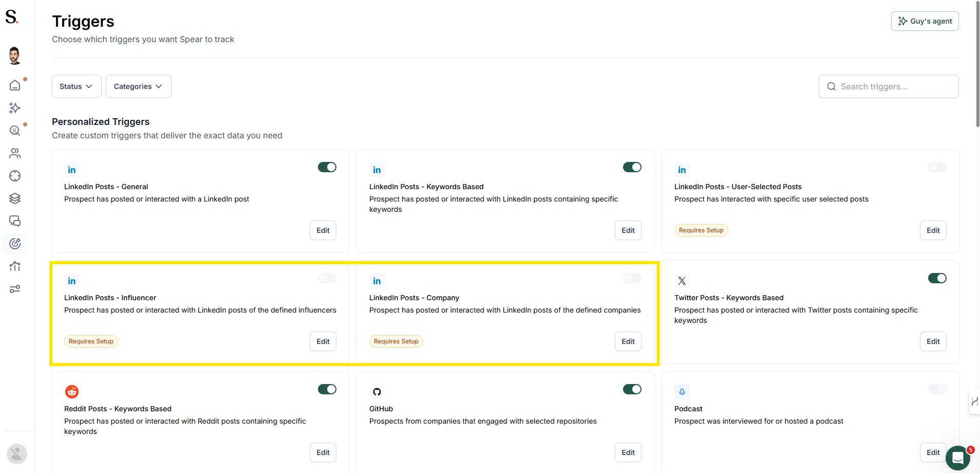The height and width of the screenshot is (473, 980).
Task: Open the chat messages sidebar icon
Action: point(15,221)
